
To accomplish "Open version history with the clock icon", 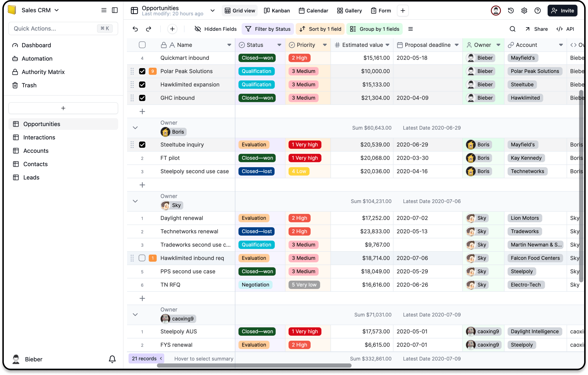I will (x=510, y=10).
